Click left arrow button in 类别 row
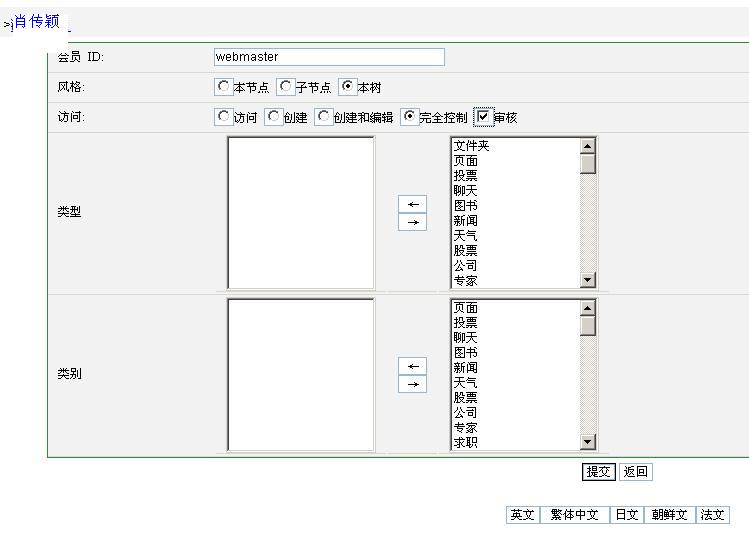This screenshot has width=749, height=535. (412, 366)
